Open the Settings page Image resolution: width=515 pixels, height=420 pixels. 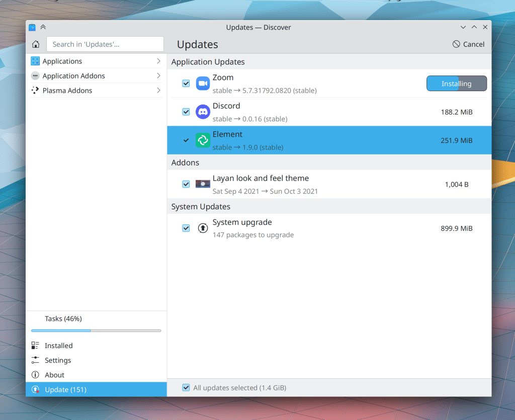click(57, 360)
